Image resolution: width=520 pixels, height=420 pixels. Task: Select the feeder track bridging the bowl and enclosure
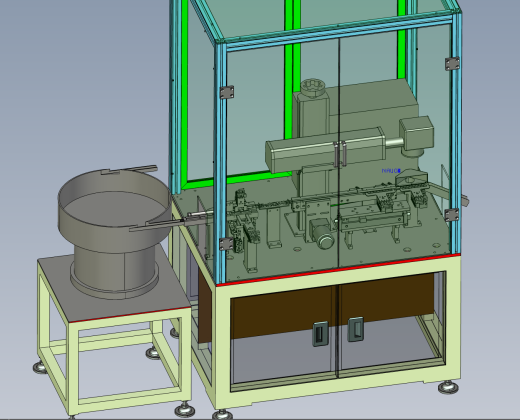click(x=173, y=223)
